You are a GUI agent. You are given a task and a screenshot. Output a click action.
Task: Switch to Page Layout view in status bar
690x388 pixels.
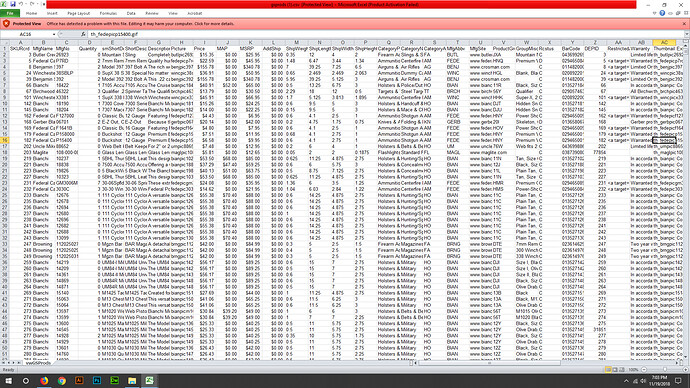[615, 370]
